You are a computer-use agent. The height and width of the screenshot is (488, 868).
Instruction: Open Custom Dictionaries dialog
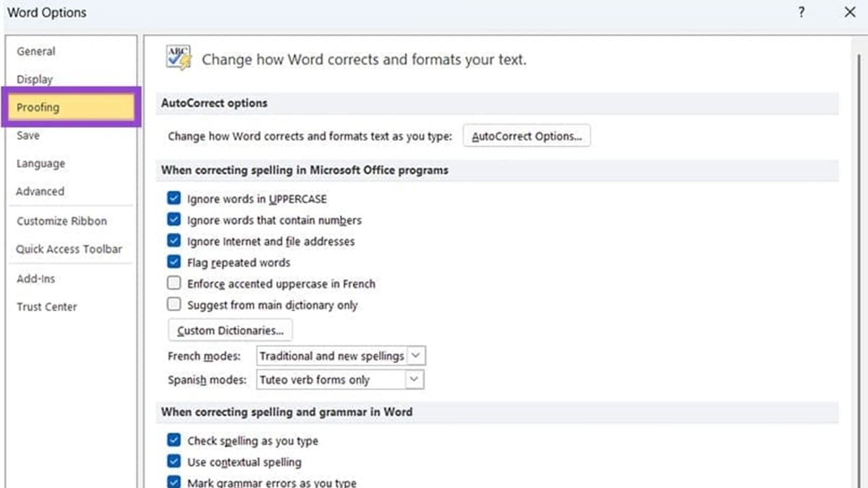230,330
